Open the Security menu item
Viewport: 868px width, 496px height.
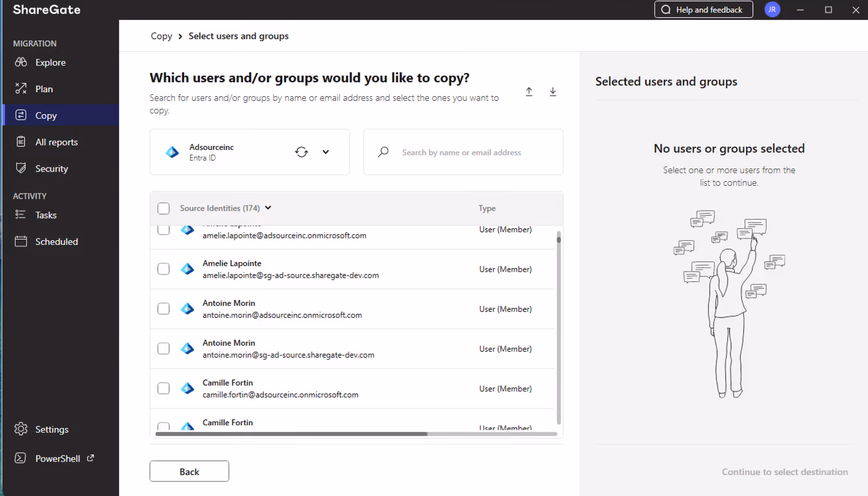click(x=61, y=169)
